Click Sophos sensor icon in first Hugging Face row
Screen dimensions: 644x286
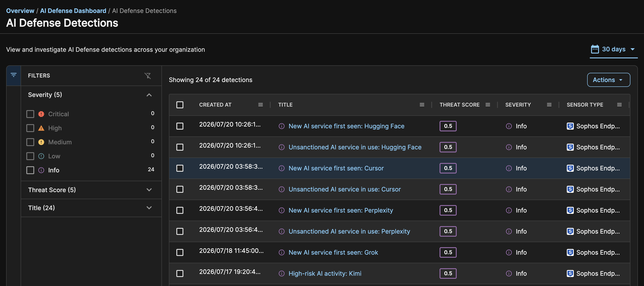tap(570, 126)
